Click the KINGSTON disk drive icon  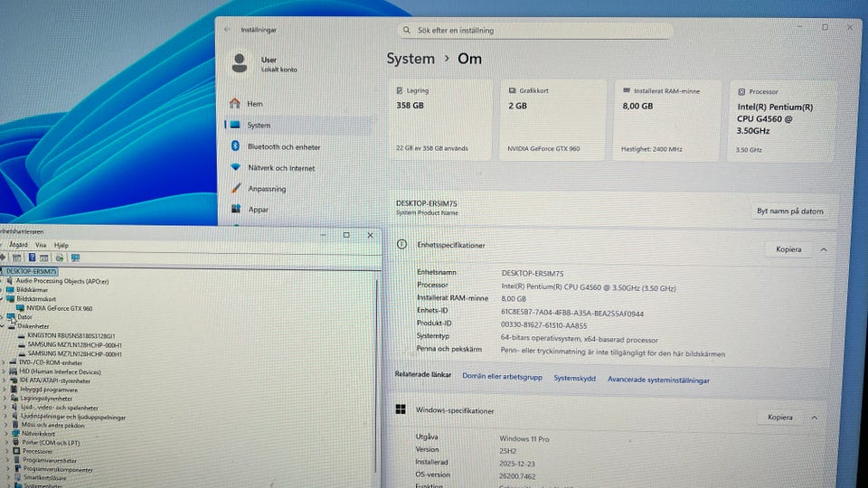point(21,336)
